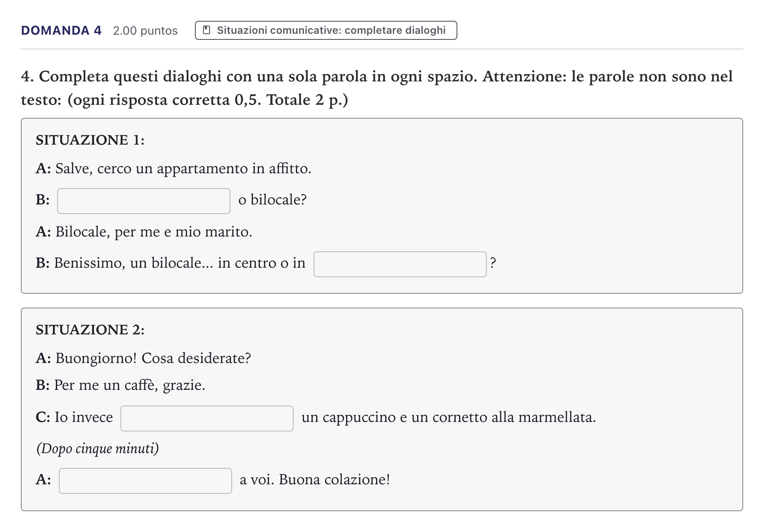764x532 pixels.
Task: Click the text 'o bilocale?'
Action: pyautogui.click(x=272, y=200)
